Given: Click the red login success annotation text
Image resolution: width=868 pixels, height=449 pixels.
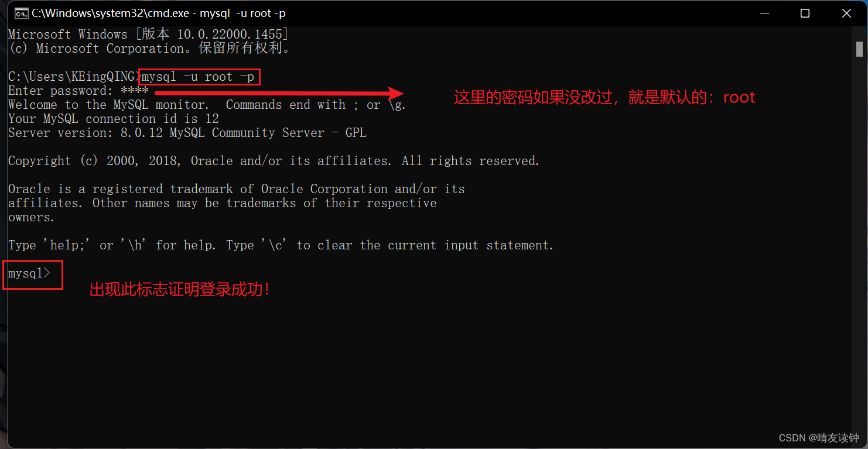Looking at the screenshot, I should pyautogui.click(x=179, y=289).
